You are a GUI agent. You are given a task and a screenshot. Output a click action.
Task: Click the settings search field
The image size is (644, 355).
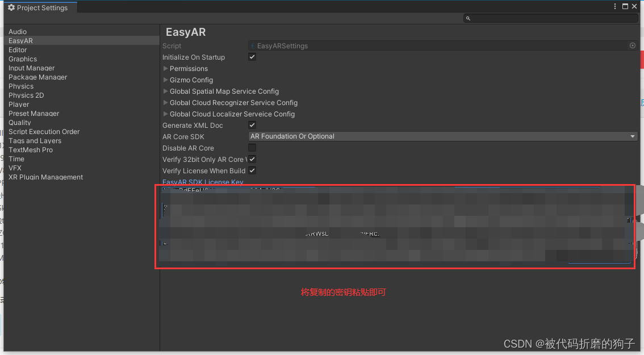click(x=550, y=18)
